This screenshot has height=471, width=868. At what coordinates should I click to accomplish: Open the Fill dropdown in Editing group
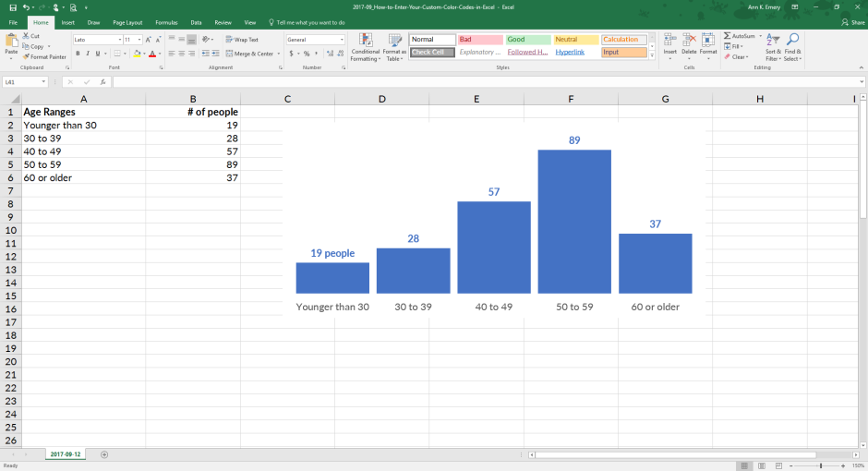click(734, 46)
